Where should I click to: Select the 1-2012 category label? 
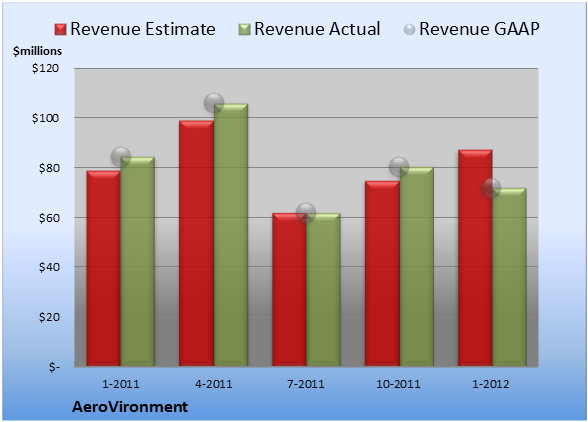(491, 384)
